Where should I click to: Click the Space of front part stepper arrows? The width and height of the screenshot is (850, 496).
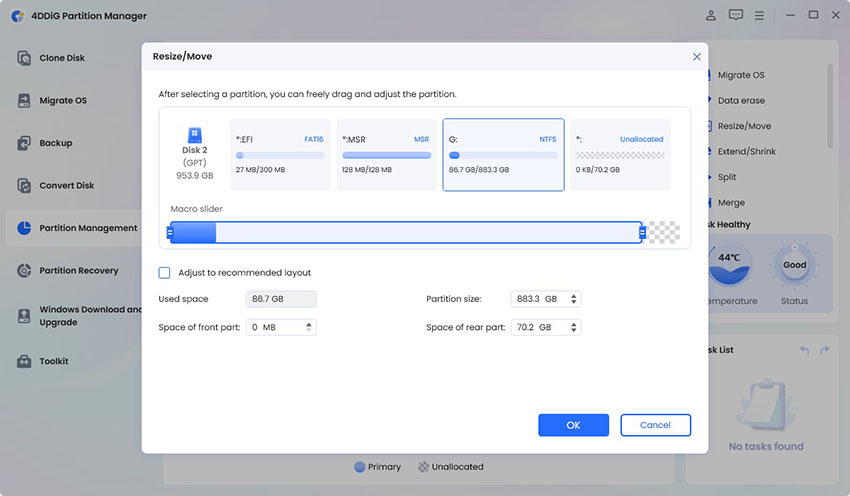tap(309, 327)
